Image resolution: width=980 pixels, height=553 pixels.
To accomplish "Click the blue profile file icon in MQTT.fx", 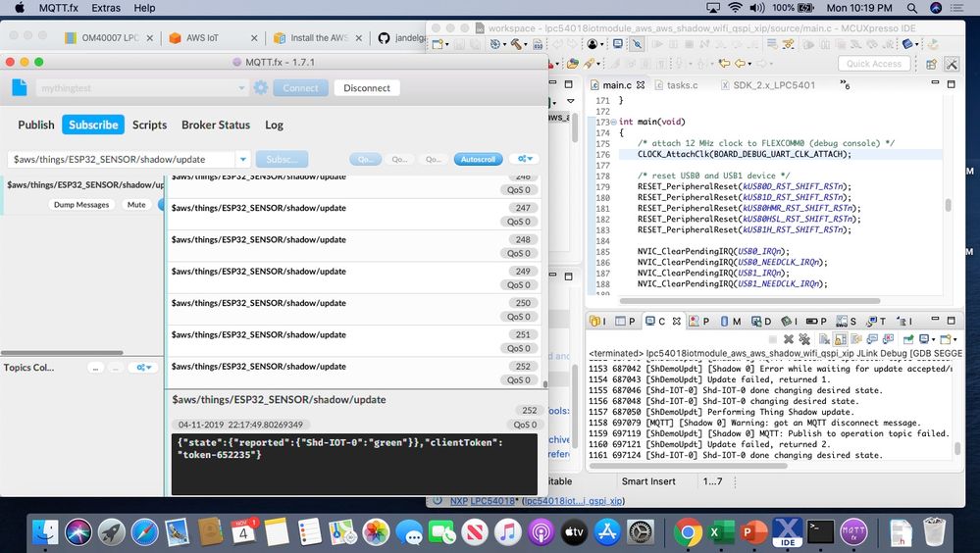I will (x=20, y=87).
